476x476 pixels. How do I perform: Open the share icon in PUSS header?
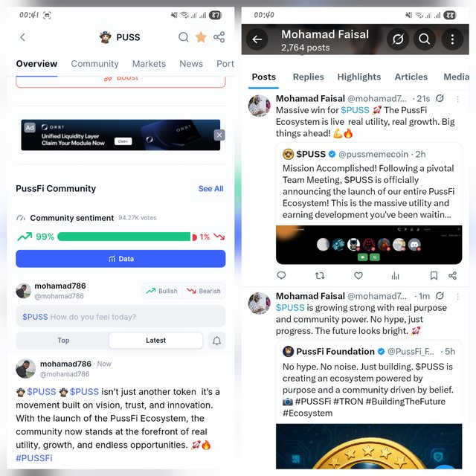[x=219, y=37]
